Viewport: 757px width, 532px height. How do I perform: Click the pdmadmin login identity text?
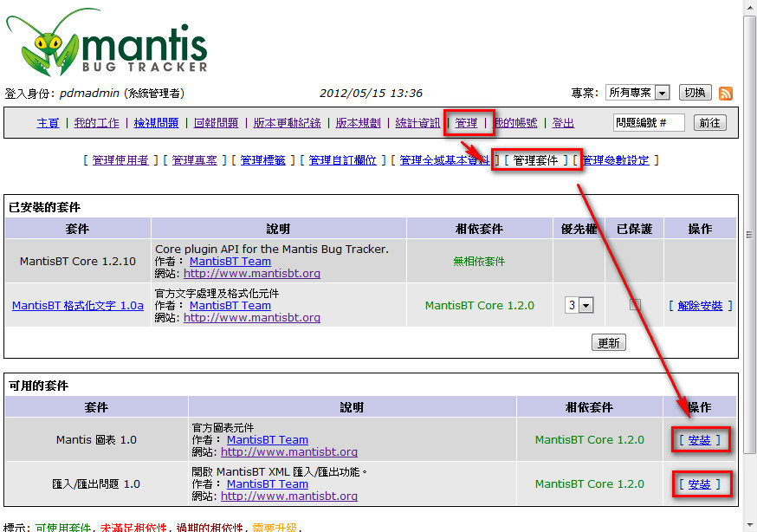tap(89, 94)
